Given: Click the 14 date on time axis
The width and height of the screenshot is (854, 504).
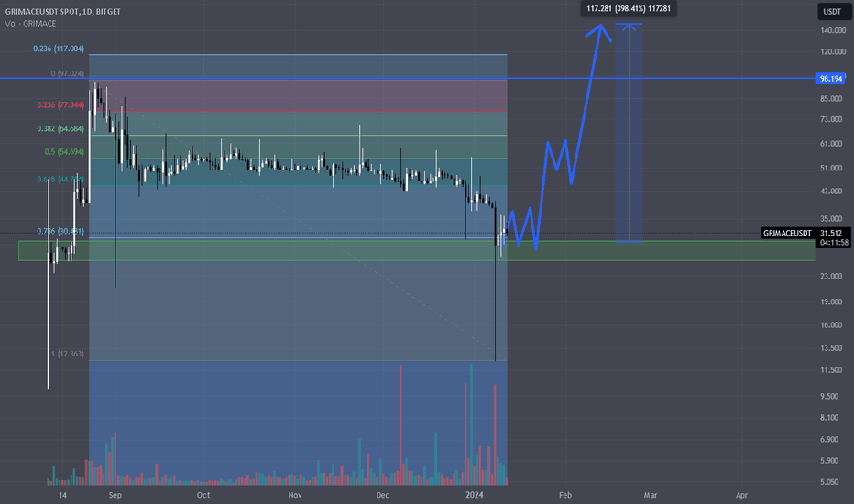Looking at the screenshot, I should (x=62, y=495).
